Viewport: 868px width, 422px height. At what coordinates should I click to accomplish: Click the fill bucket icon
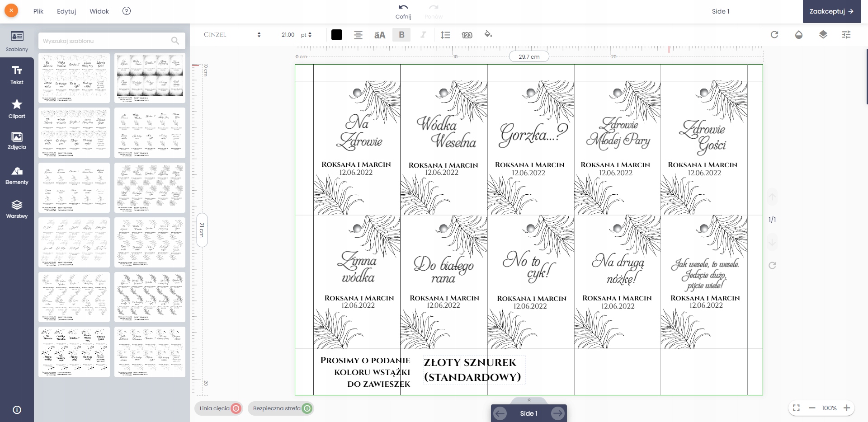click(488, 34)
